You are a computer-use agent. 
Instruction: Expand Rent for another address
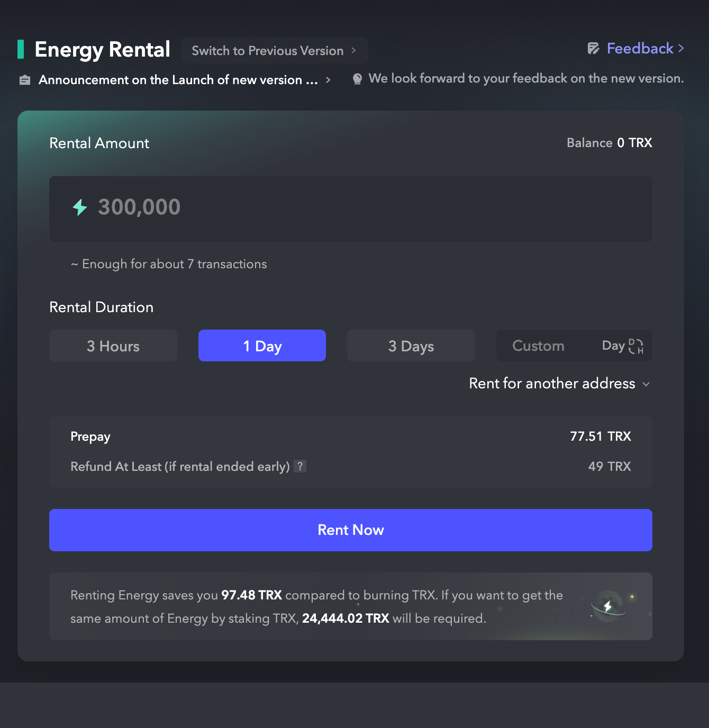(559, 384)
